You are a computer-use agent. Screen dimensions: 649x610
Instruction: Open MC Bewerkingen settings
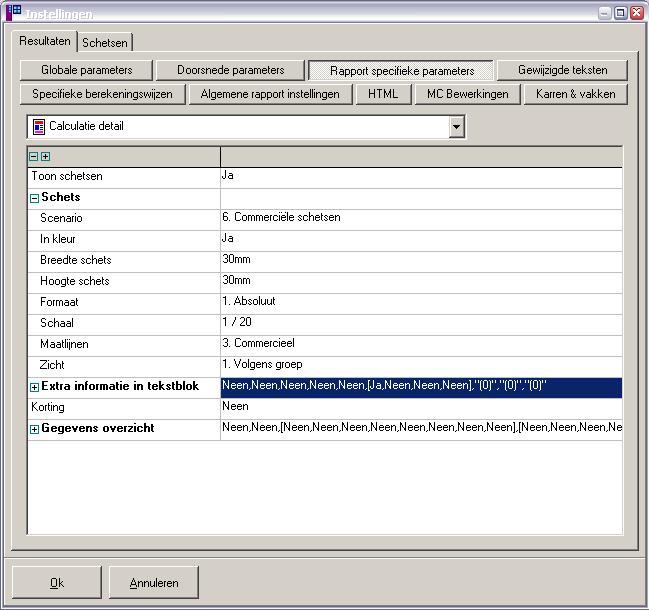click(468, 94)
